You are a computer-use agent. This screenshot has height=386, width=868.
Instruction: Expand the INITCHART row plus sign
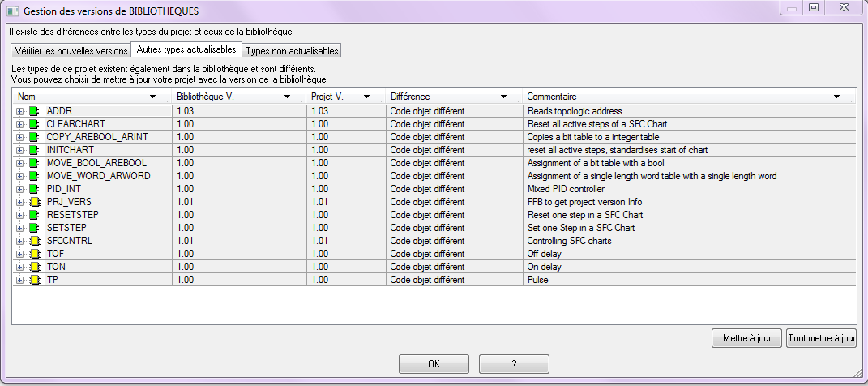tap(20, 150)
